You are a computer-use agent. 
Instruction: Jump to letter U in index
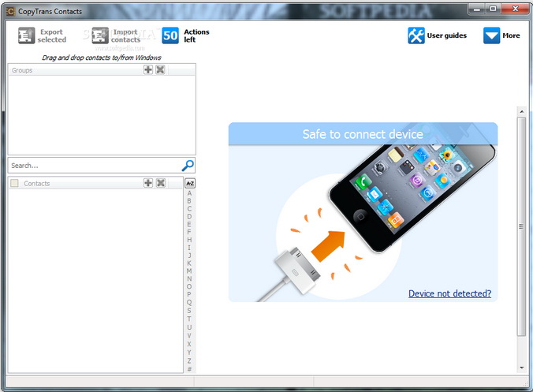click(x=189, y=327)
